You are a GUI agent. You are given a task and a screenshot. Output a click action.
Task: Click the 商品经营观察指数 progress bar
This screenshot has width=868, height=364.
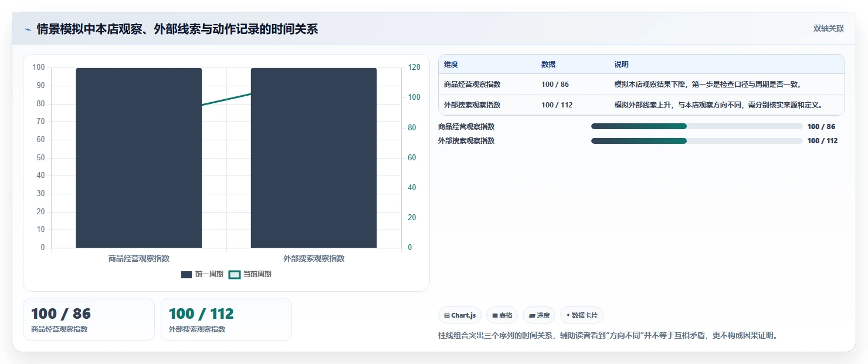point(697,126)
